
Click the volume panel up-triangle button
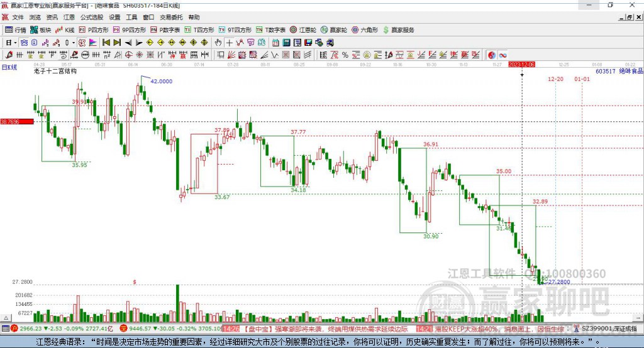[x=6, y=318]
